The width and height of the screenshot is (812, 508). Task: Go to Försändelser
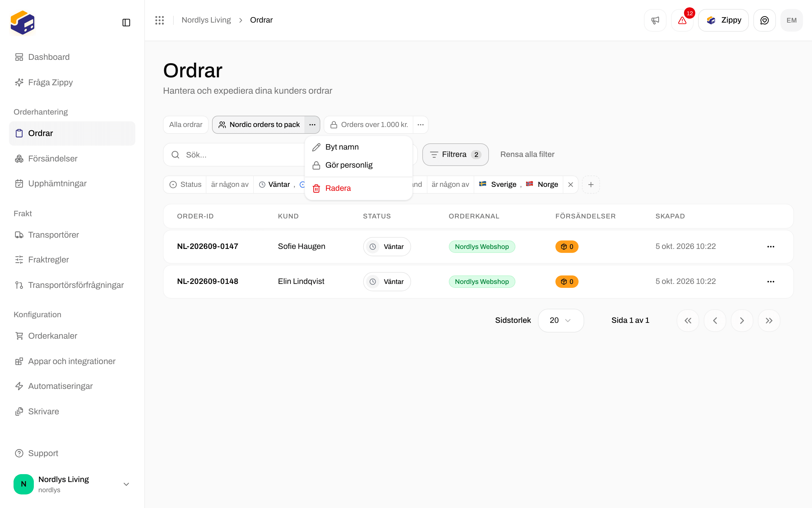click(x=72, y=159)
